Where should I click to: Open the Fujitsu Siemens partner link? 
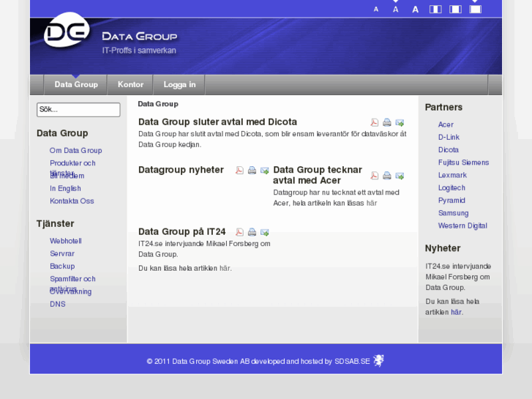463,163
